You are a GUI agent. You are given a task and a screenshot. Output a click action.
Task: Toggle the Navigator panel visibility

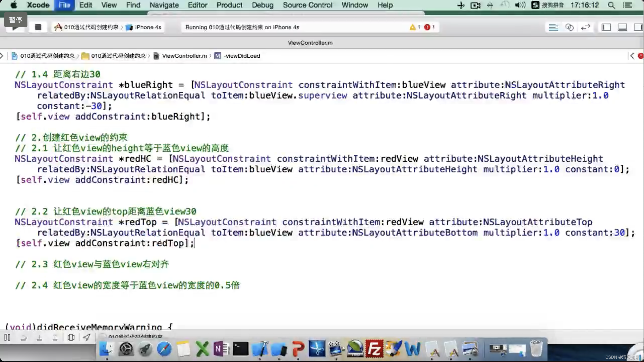point(606,27)
